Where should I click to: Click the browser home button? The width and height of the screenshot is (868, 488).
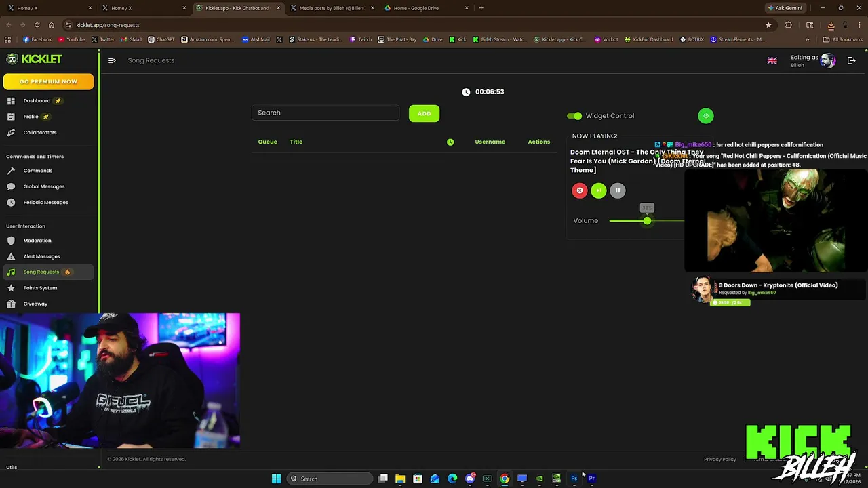point(51,25)
